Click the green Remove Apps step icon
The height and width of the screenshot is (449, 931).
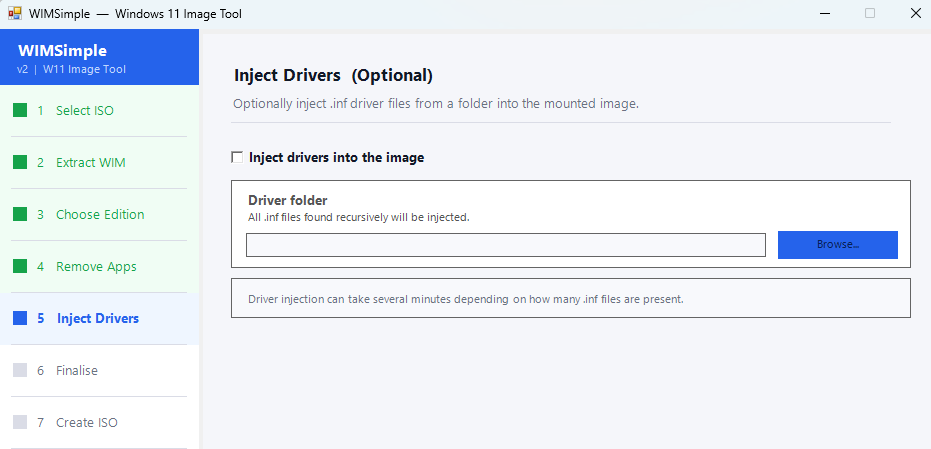click(x=20, y=267)
